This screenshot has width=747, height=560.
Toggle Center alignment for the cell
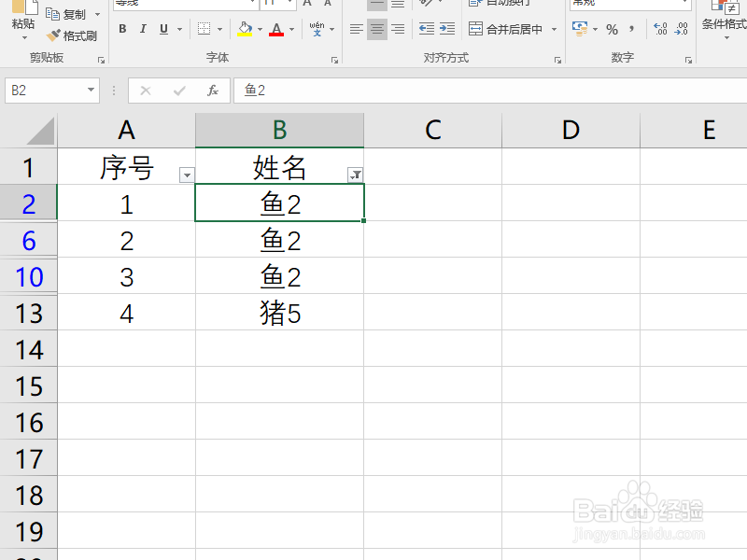pyautogui.click(x=376, y=28)
